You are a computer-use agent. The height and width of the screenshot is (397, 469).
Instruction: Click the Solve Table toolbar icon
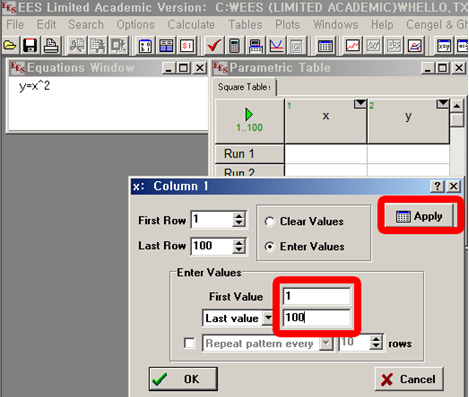click(255, 45)
